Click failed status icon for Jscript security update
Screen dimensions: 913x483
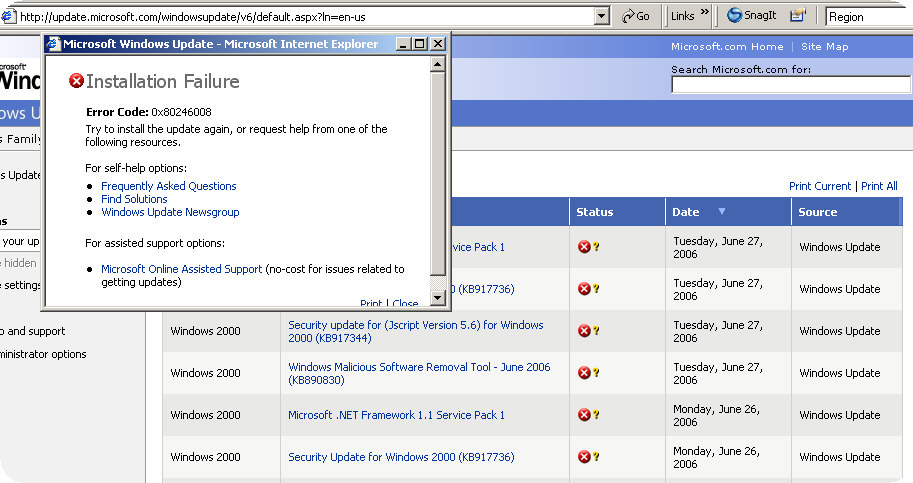(x=584, y=331)
